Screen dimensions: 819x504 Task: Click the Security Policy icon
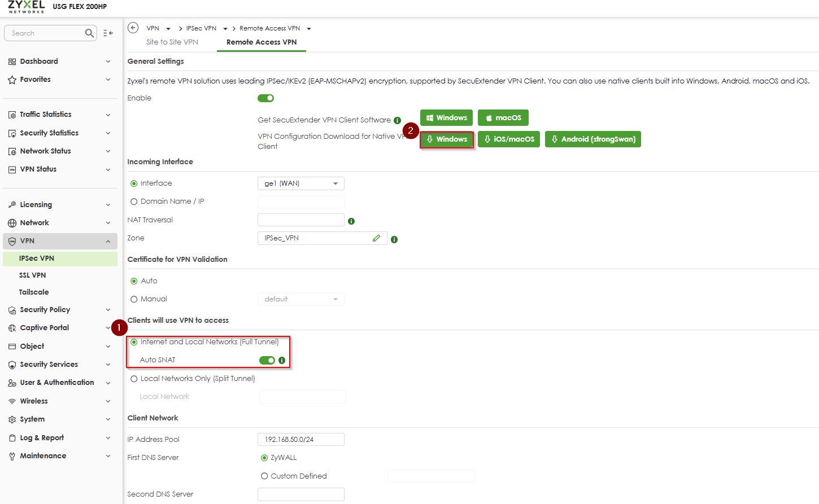coord(12,310)
